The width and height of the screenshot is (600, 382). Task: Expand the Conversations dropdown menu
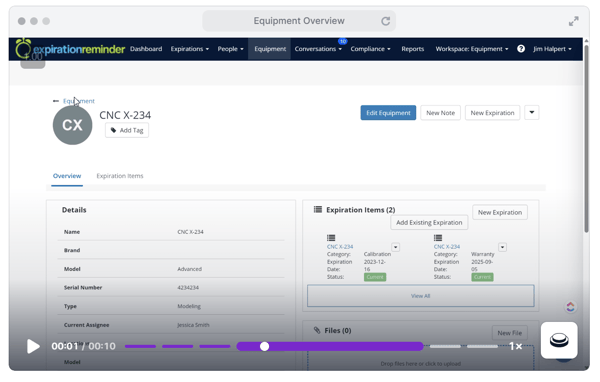coord(318,49)
